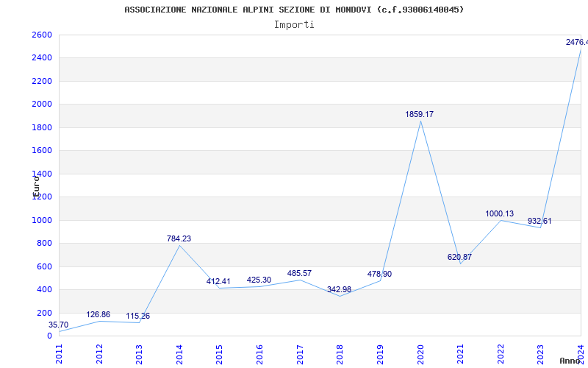The height and width of the screenshot is (368, 588).
Task: Click the 620.87 value label at 2021
Action: (x=459, y=258)
